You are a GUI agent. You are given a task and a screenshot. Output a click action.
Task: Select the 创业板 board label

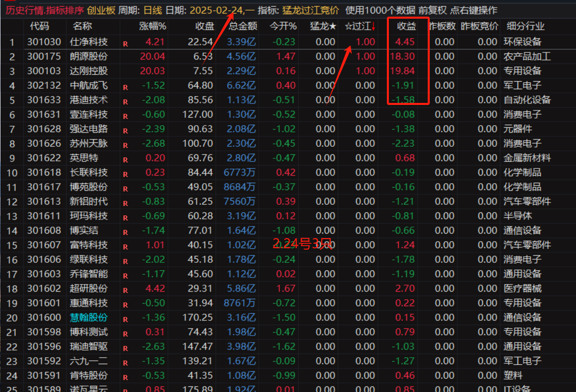[101, 10]
